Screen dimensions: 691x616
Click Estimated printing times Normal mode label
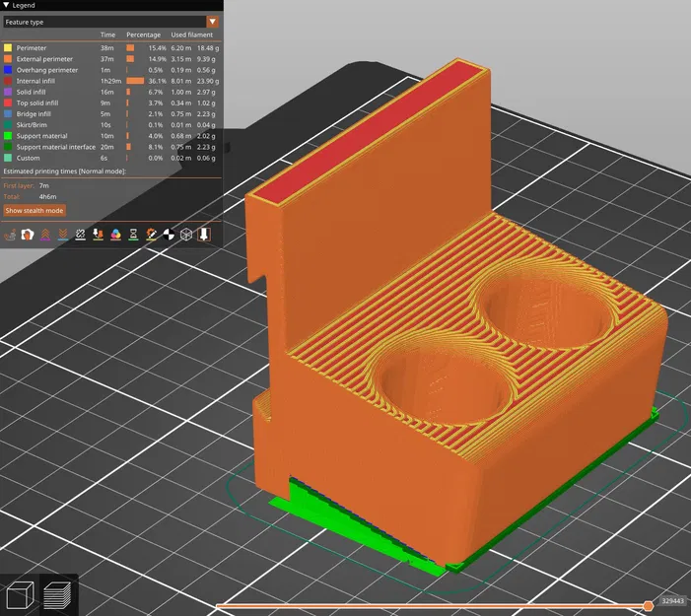click(65, 171)
